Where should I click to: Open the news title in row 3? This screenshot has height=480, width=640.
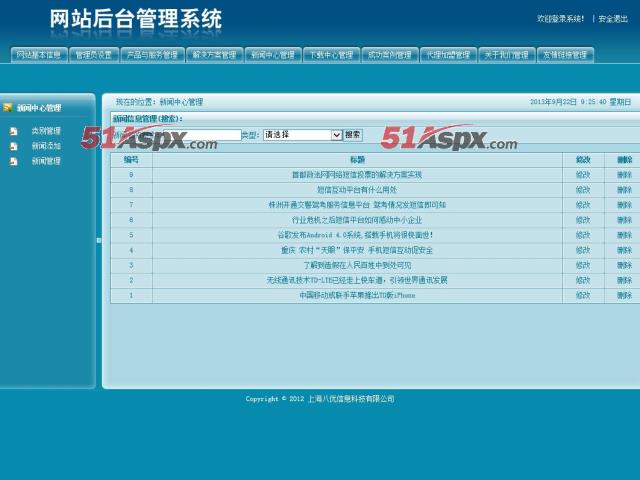point(357,265)
